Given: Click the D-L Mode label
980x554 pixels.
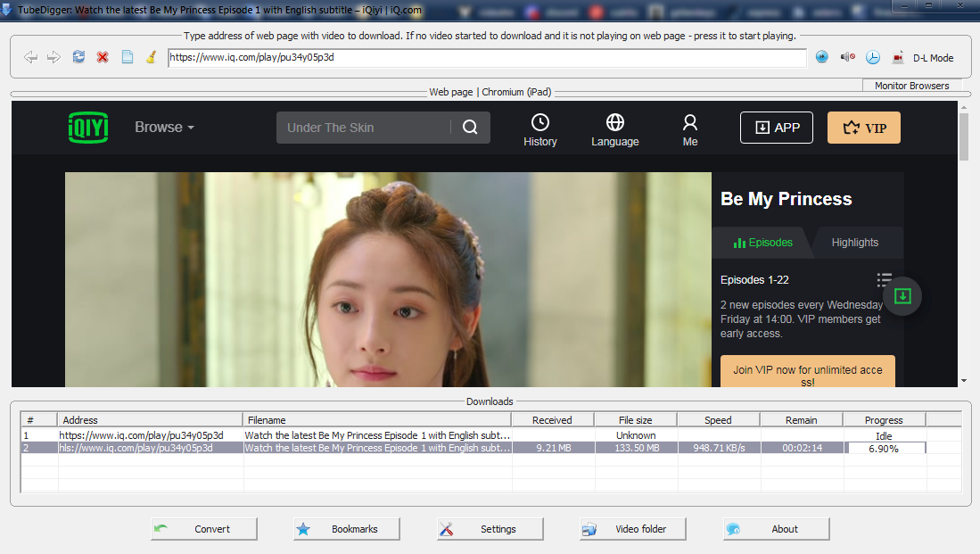Looking at the screenshot, I should tap(933, 57).
